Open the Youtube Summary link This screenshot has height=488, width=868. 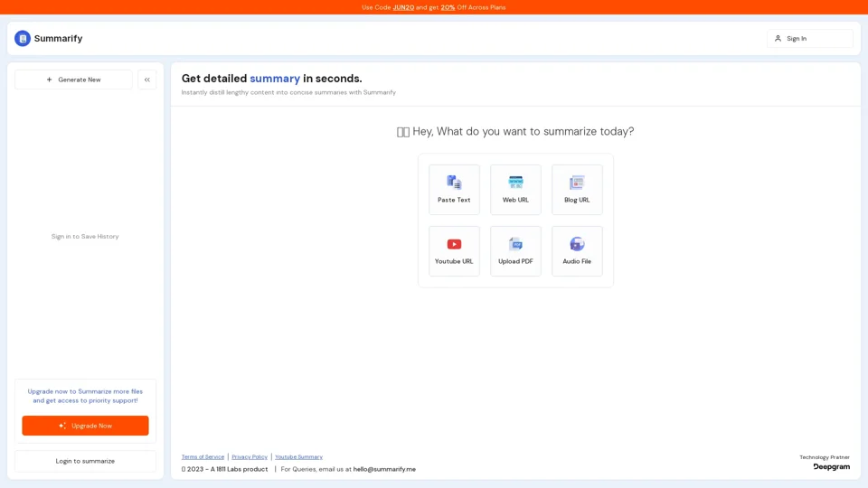(298, 457)
